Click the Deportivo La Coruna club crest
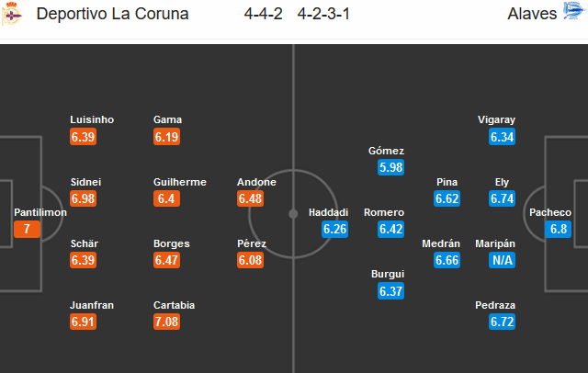The image size is (588, 373). [x=12, y=14]
